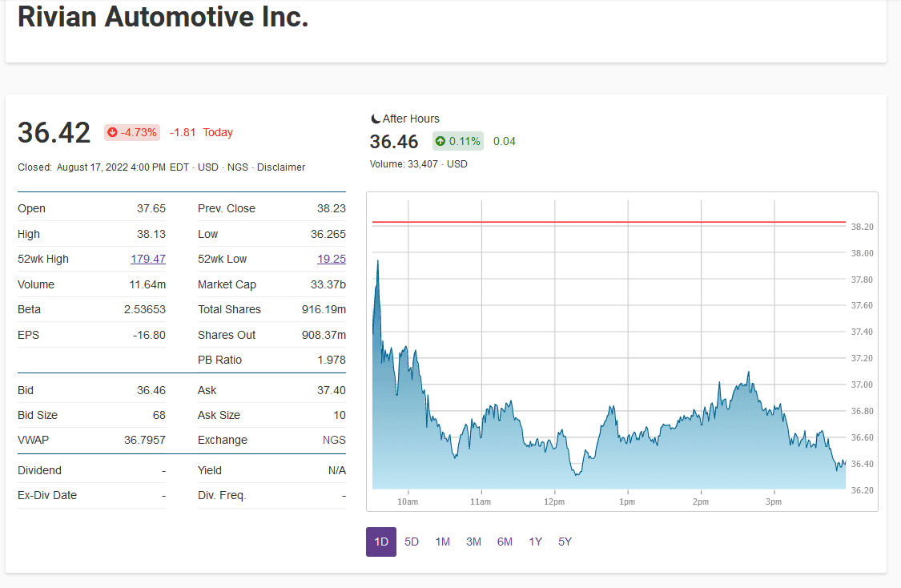Click the Low value 36.265

[328, 234]
